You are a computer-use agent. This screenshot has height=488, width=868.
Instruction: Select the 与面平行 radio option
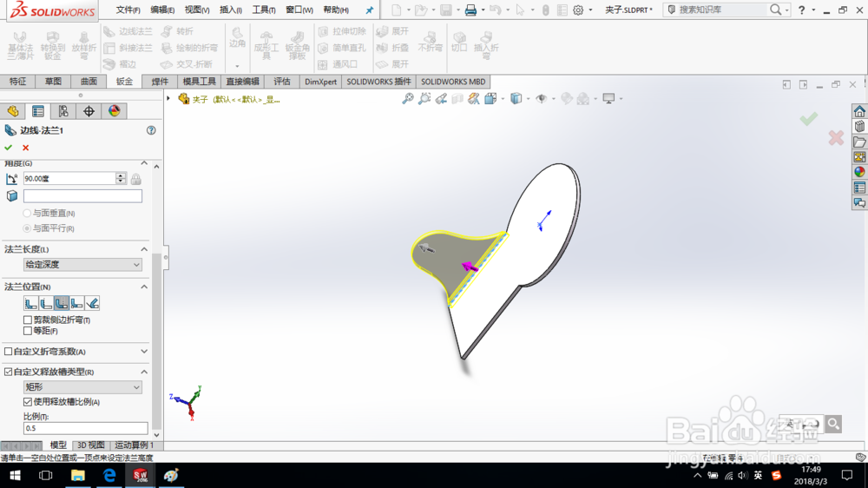(27, 228)
